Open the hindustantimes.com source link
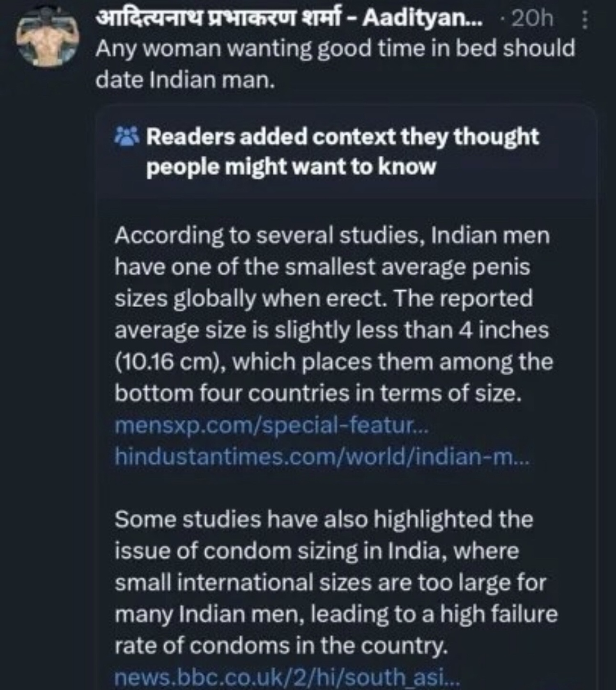This screenshot has width=616, height=690. (x=322, y=456)
